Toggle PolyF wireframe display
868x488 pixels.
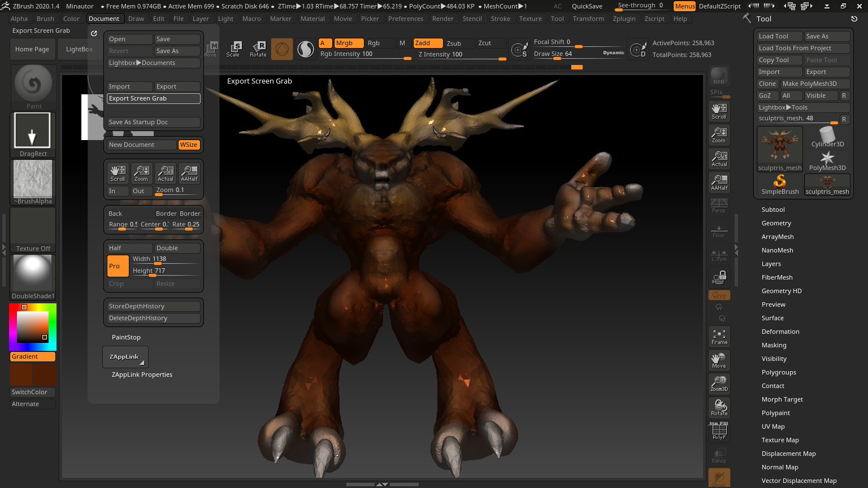click(719, 432)
